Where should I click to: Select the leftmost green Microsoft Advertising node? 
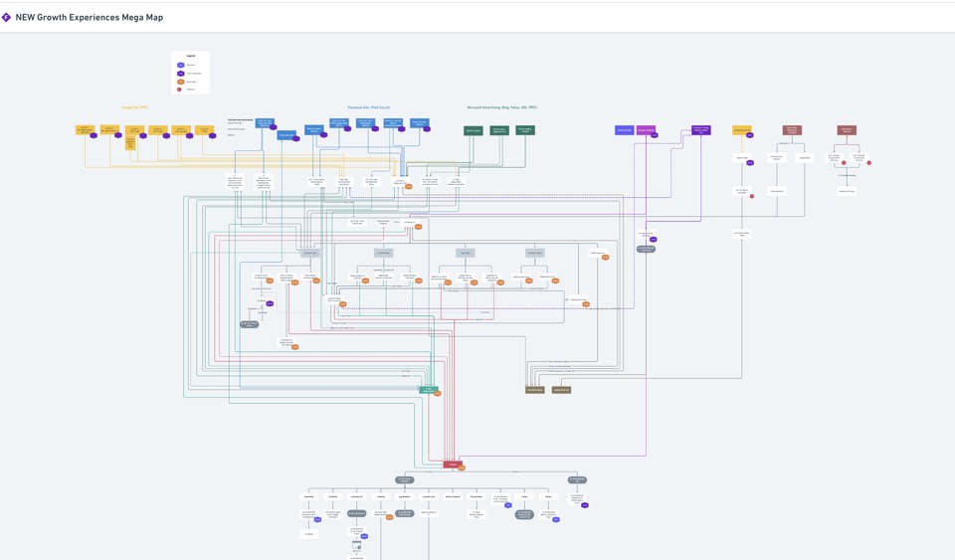coord(474,131)
